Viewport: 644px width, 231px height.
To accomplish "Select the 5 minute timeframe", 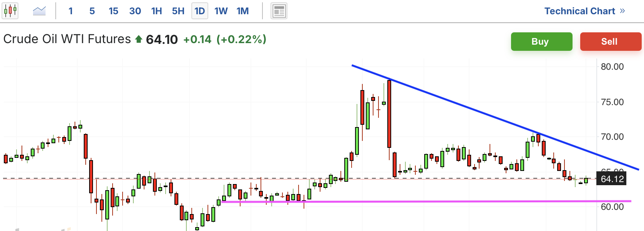I will 92,11.
